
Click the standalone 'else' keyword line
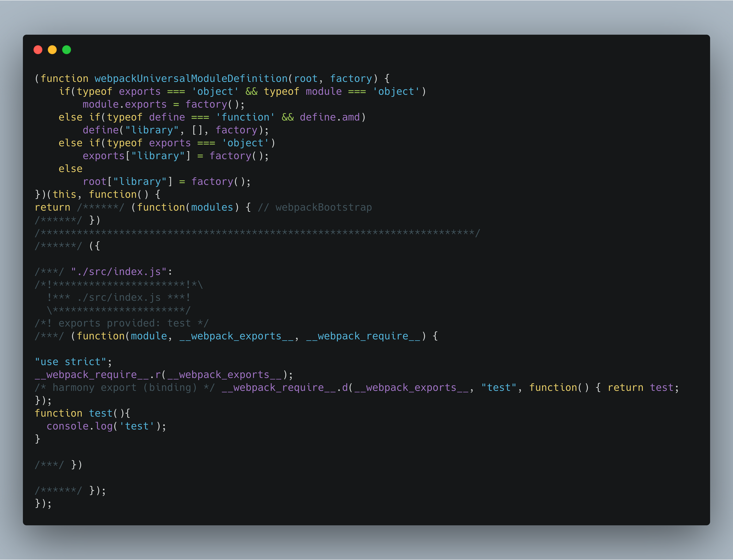[70, 169]
